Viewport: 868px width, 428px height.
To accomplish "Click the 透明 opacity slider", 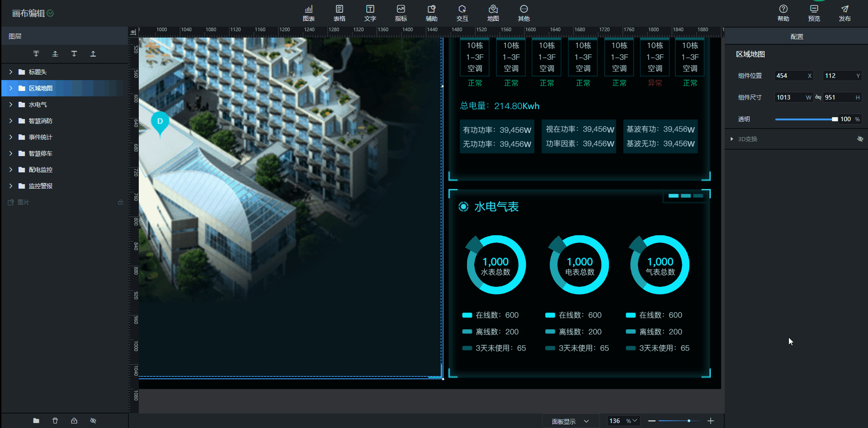I will click(806, 119).
